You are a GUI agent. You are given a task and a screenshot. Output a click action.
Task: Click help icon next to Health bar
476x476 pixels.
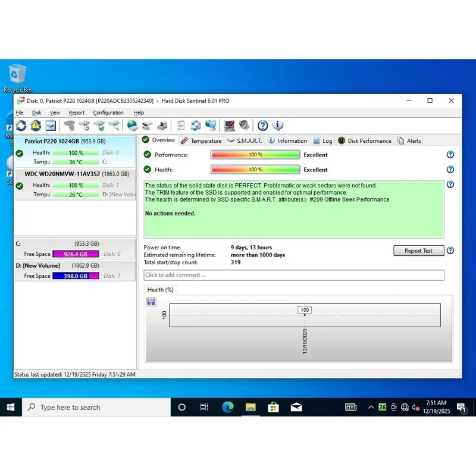(x=450, y=170)
